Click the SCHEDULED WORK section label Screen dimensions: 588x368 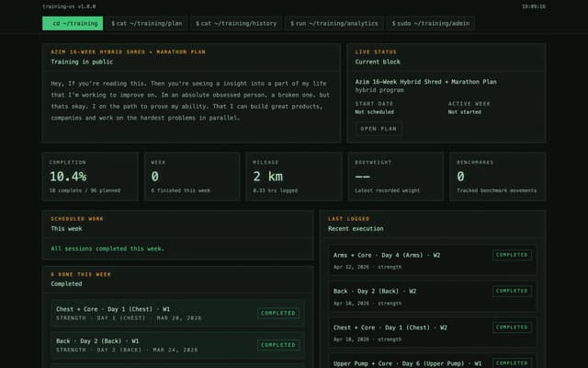77,219
